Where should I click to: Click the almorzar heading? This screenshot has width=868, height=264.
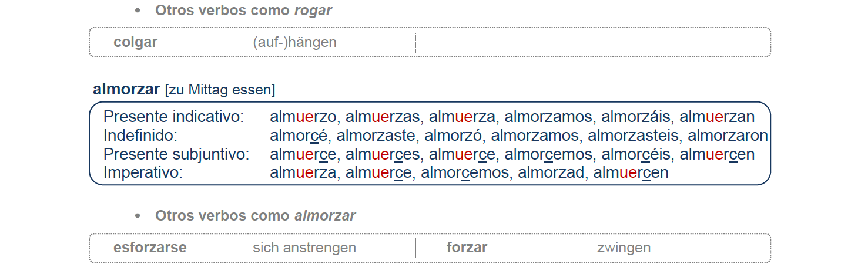[126, 89]
